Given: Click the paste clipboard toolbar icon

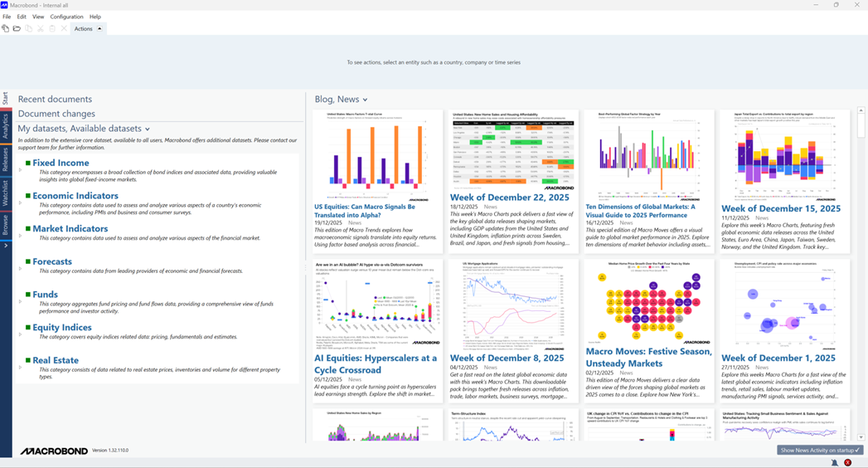Looking at the screenshot, I should click(x=52, y=28).
